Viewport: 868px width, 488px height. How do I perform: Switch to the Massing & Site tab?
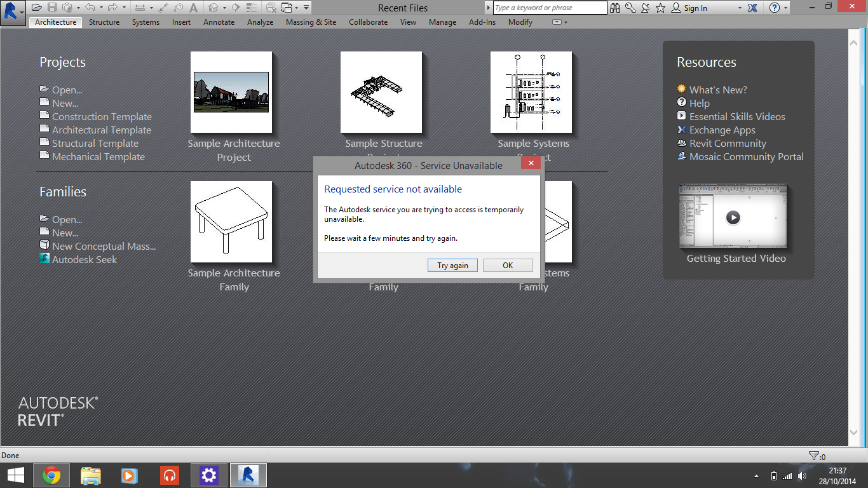coord(311,22)
